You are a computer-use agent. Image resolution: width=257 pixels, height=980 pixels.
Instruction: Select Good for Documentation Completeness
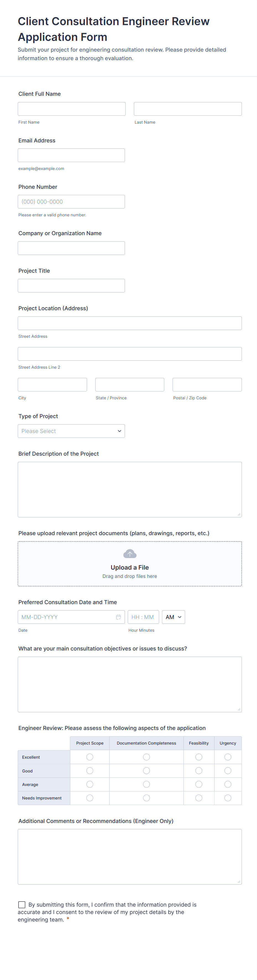tap(146, 771)
